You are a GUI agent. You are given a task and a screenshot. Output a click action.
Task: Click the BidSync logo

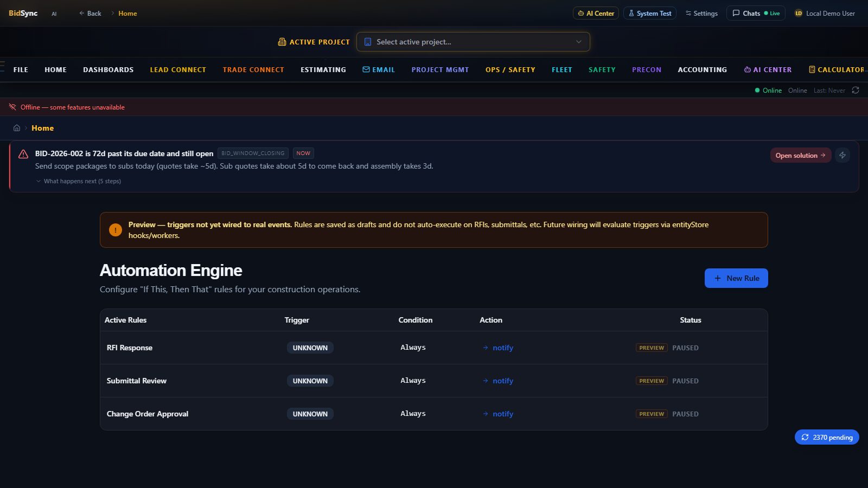(x=23, y=13)
